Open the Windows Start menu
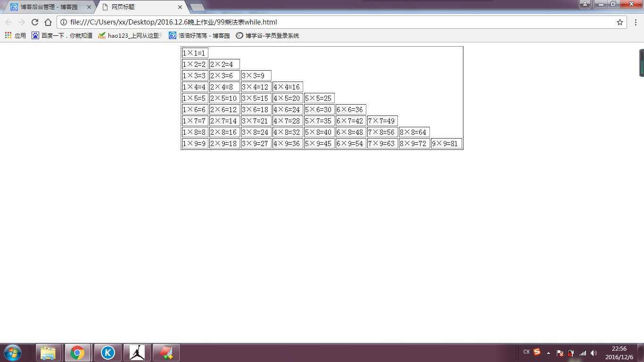Viewport: 644px width, 362px height. pos(12,353)
